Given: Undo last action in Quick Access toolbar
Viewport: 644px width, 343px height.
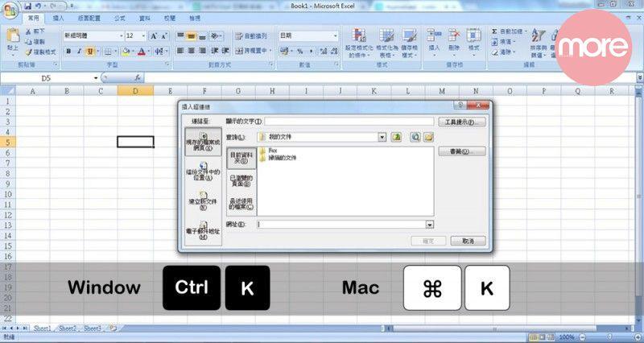Looking at the screenshot, I should pos(38,6).
